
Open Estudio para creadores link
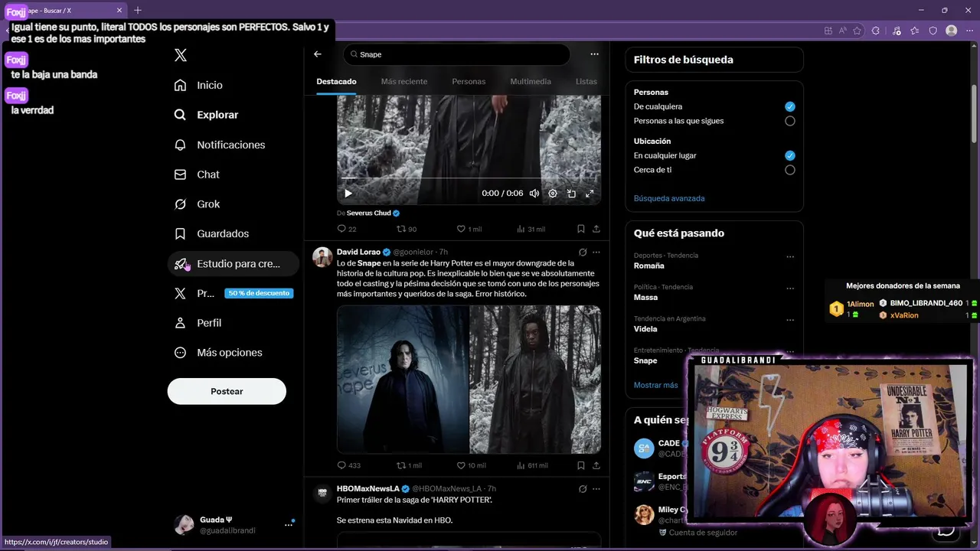click(x=233, y=263)
